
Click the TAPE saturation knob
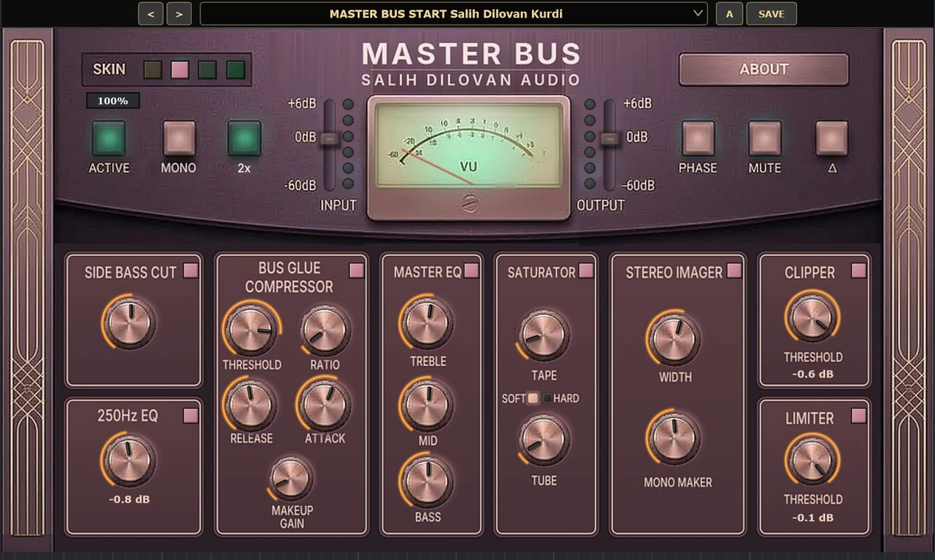pos(543,336)
